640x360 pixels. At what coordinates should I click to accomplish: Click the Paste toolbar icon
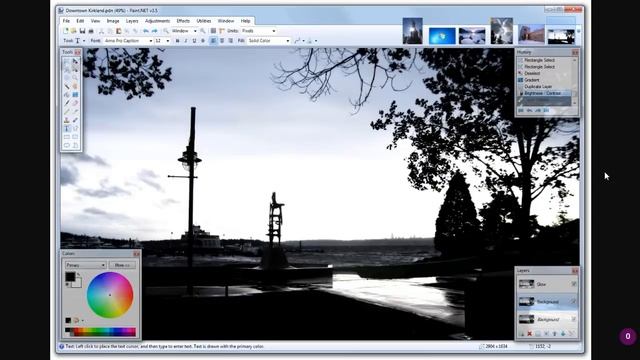[x=119, y=31]
